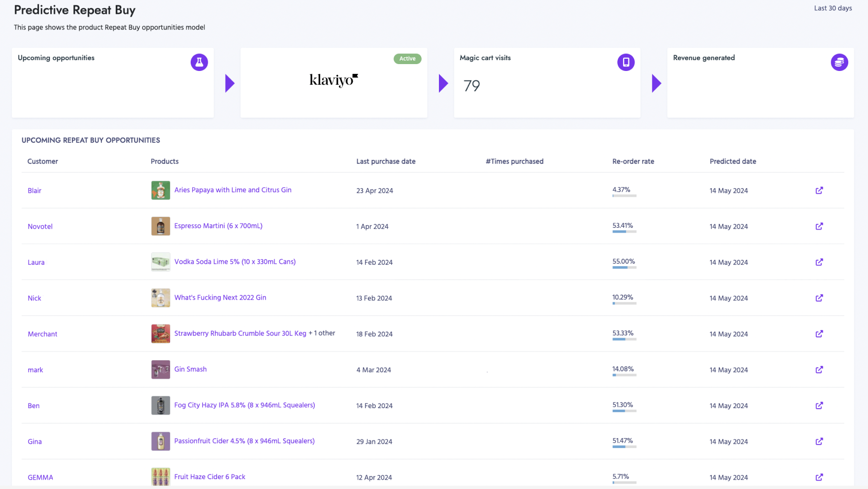This screenshot has width=868, height=489.
Task: Open customer Novotel
Action: [x=40, y=227]
